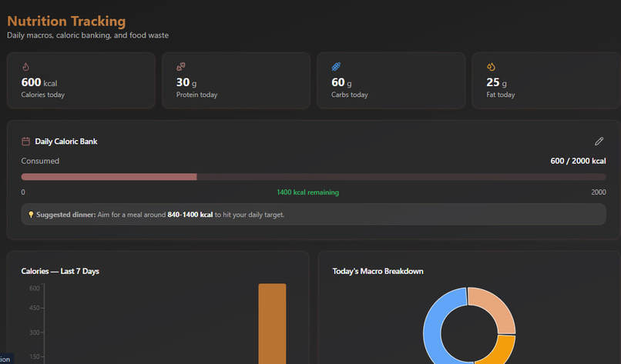Click the '600 kcal' calories today value
This screenshot has width=621, height=364.
click(x=39, y=82)
